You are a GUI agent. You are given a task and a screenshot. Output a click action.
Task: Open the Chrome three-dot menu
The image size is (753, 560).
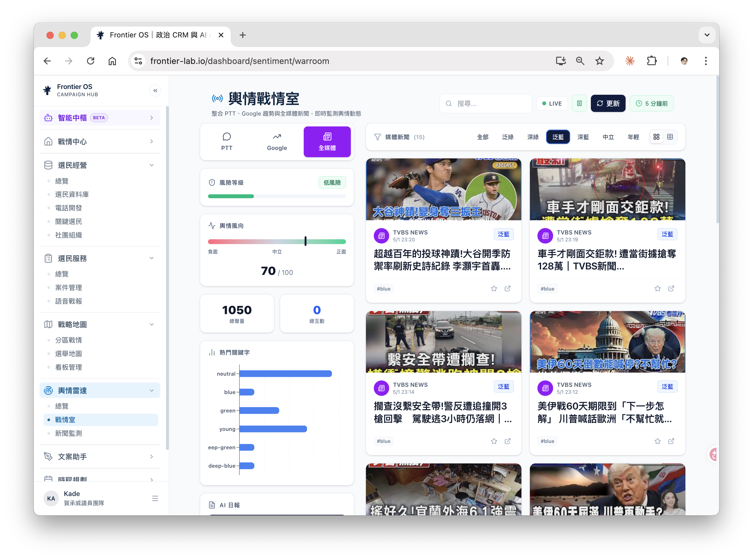tap(706, 61)
